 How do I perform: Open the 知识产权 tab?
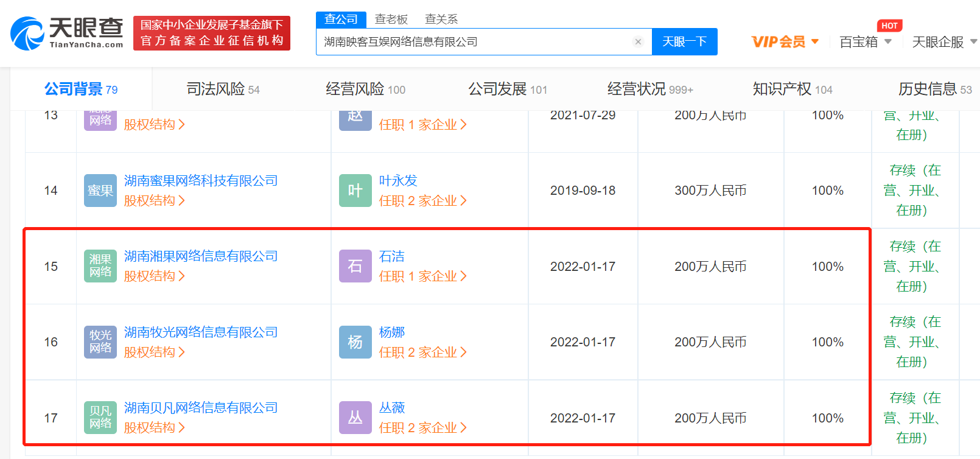[x=793, y=89]
